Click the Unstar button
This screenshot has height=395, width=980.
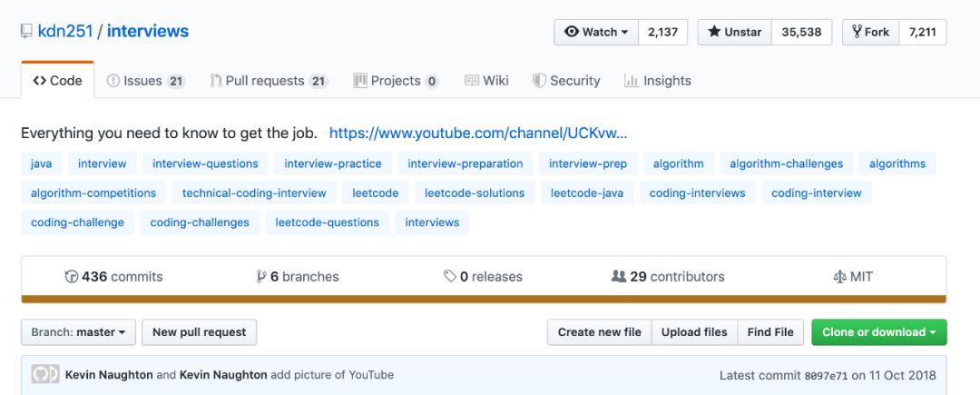tap(735, 32)
